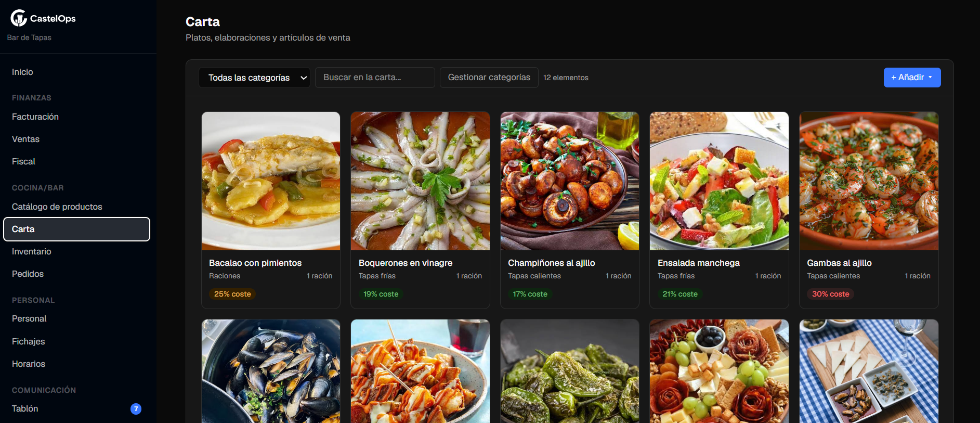Open Catálogo de productos

pos(57,207)
